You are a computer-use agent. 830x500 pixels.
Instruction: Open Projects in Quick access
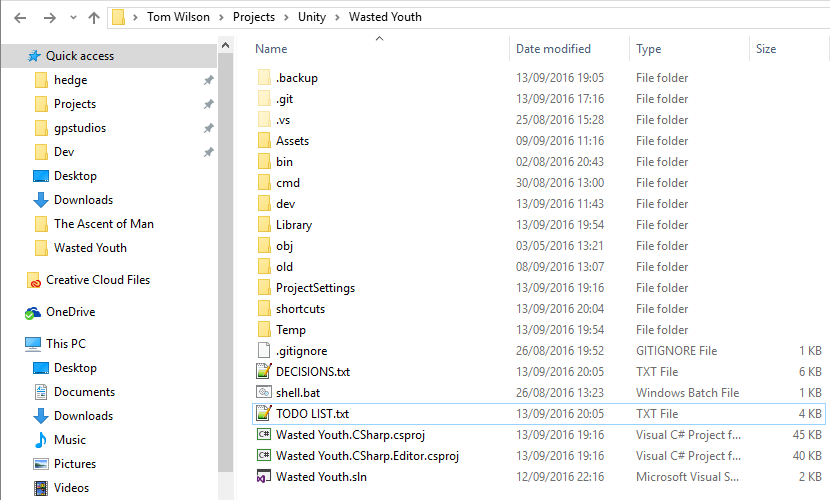coord(75,104)
